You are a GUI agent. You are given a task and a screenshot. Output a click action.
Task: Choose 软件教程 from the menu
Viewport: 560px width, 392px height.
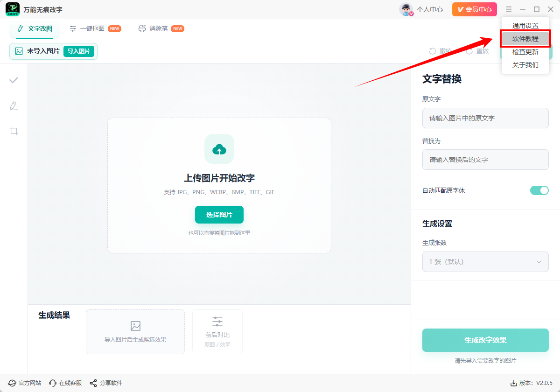tap(525, 39)
